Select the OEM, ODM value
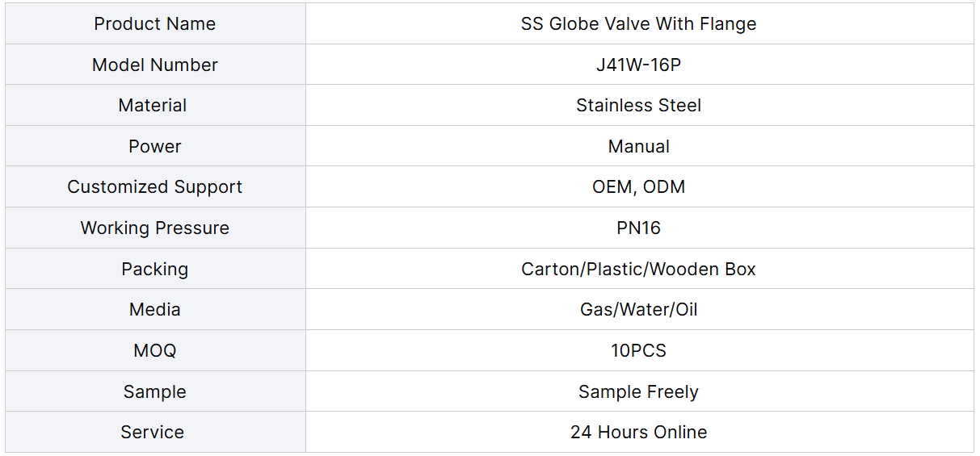 (638, 187)
